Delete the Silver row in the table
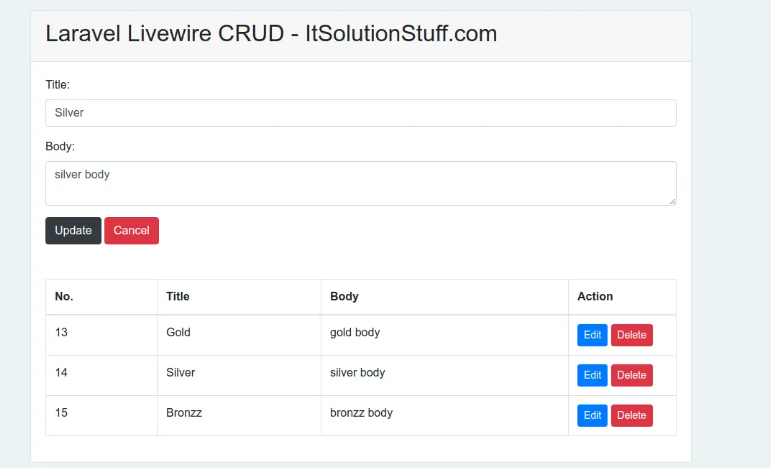The height and width of the screenshot is (468, 771). [632, 375]
